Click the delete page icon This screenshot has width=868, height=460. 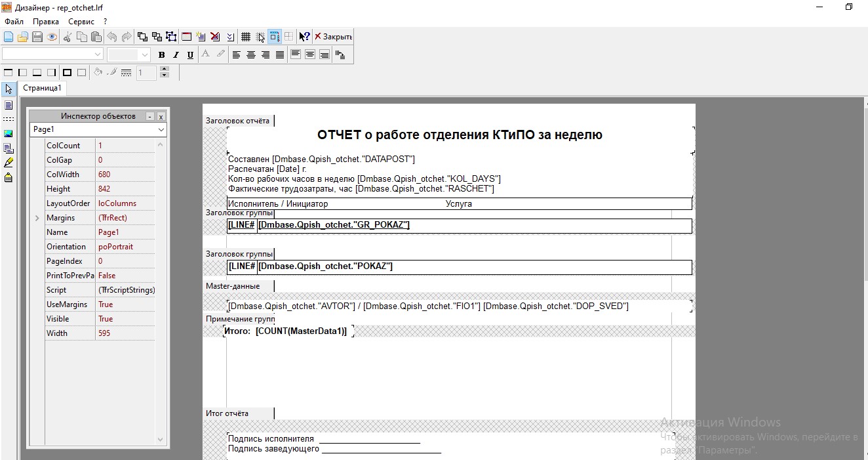coord(215,37)
